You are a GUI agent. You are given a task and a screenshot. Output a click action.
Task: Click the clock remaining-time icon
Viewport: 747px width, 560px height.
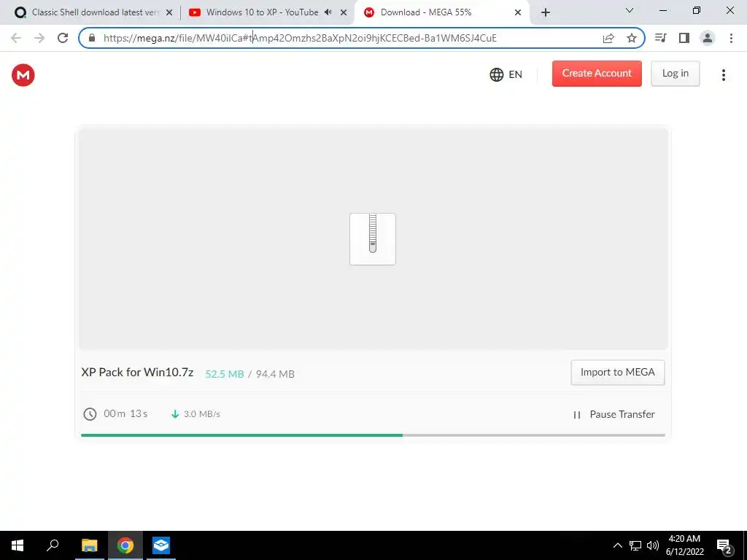pos(90,414)
